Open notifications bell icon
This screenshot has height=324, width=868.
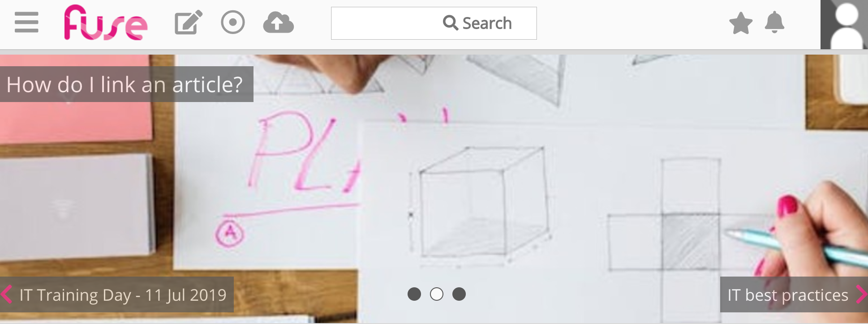coord(774,22)
